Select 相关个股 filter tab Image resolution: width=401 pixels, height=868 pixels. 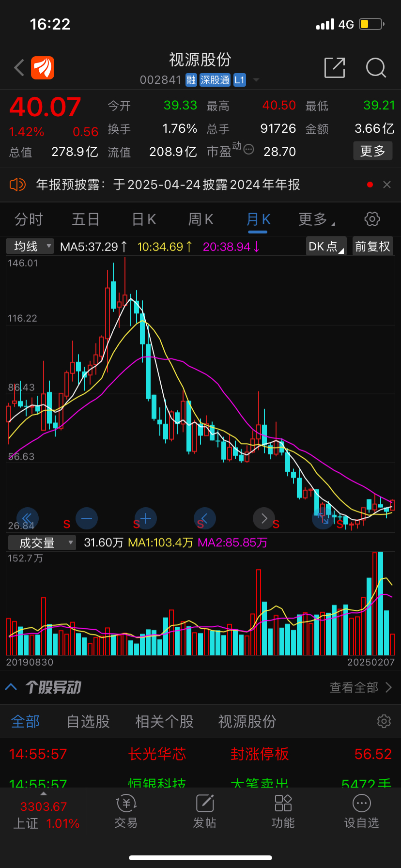pyautogui.click(x=165, y=721)
